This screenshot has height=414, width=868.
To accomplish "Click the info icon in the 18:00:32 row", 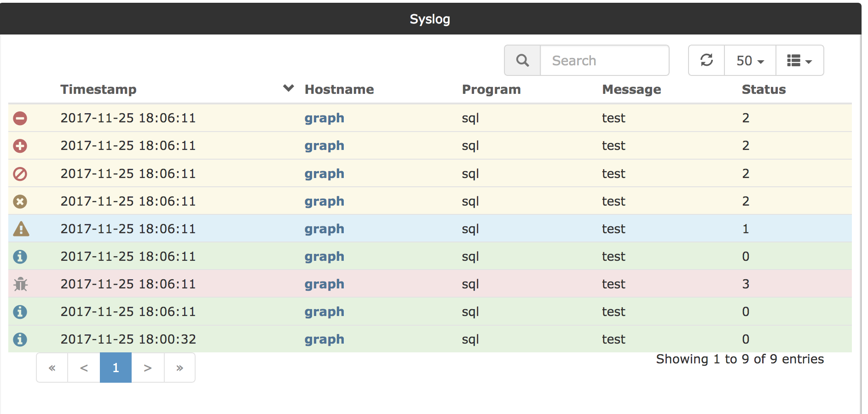I will 20,339.
